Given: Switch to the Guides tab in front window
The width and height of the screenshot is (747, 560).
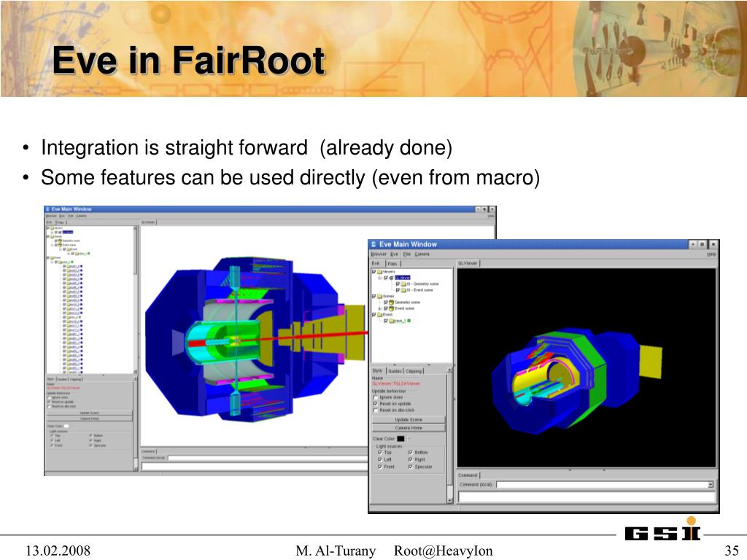Looking at the screenshot, I should point(395,371).
